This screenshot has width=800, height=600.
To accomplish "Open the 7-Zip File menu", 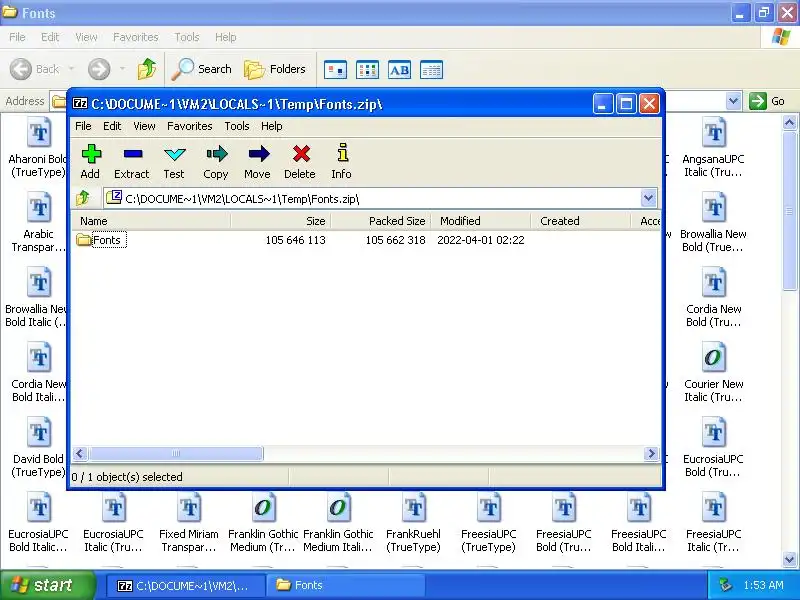I will tap(83, 126).
